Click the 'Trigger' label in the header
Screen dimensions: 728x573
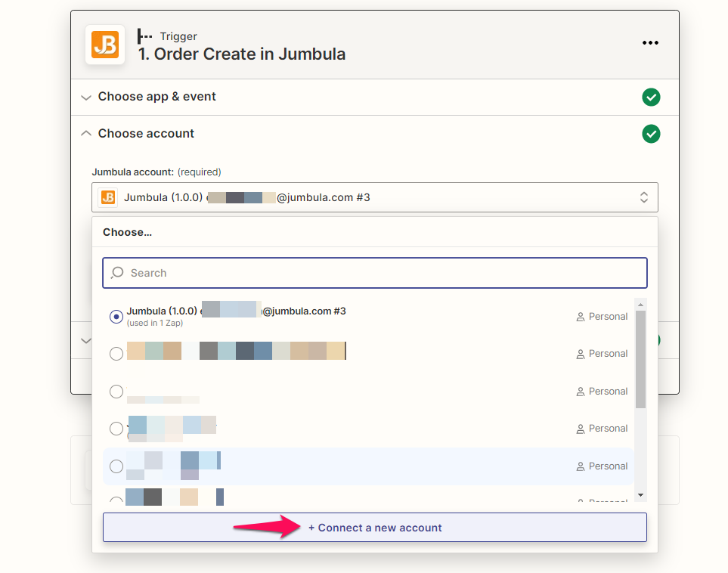tap(178, 36)
